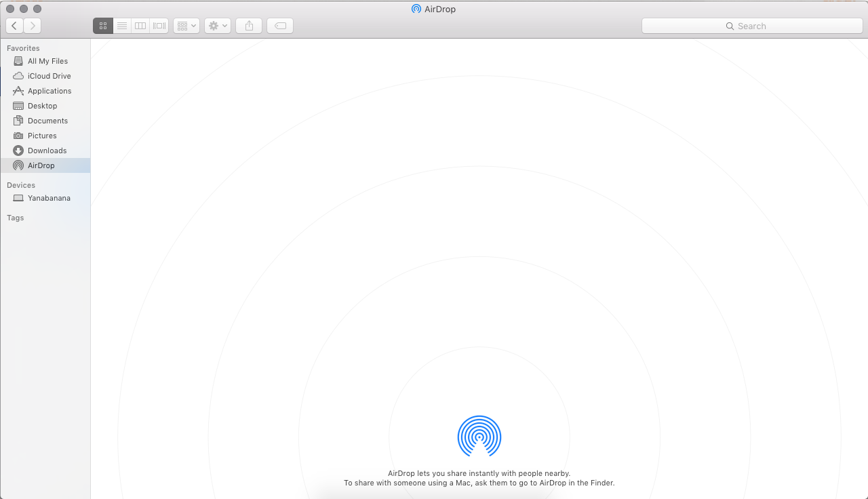Open the gear Action menu

218,26
